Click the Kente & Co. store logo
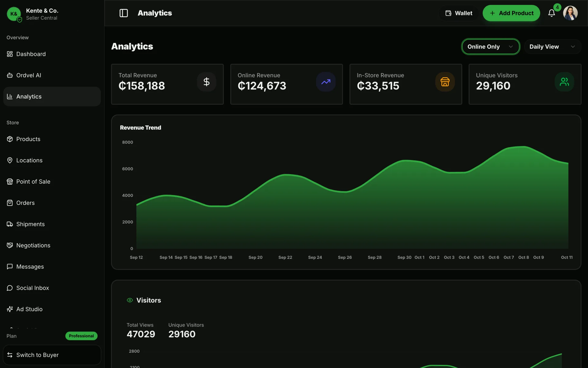 tap(14, 14)
